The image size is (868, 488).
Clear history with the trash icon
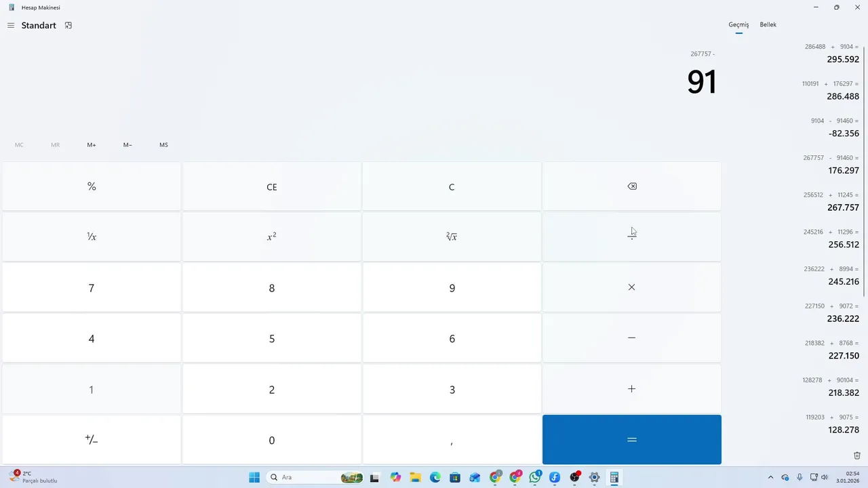(x=857, y=455)
